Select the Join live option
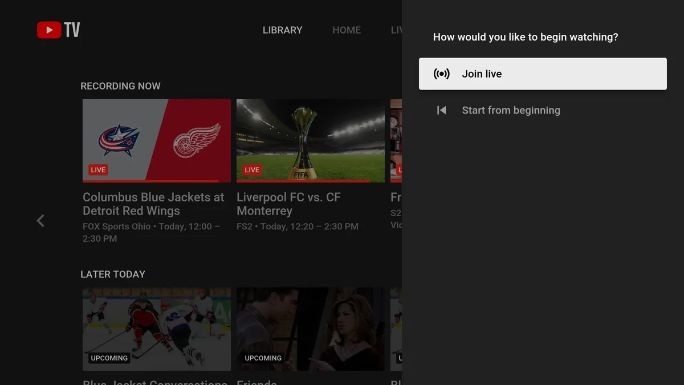Image resolution: width=684 pixels, height=385 pixels. coord(543,74)
